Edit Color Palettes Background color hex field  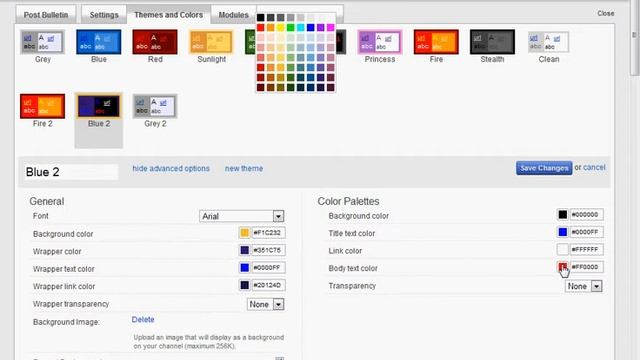coord(586,215)
